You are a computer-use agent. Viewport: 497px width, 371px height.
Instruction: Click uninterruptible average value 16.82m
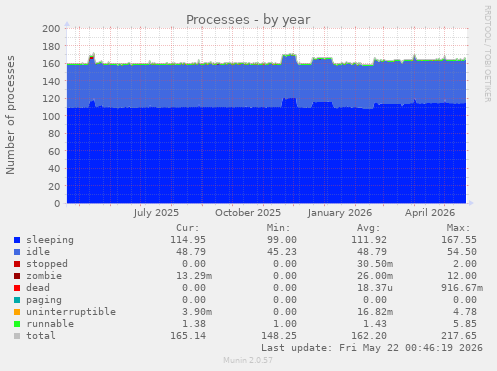[x=375, y=312]
